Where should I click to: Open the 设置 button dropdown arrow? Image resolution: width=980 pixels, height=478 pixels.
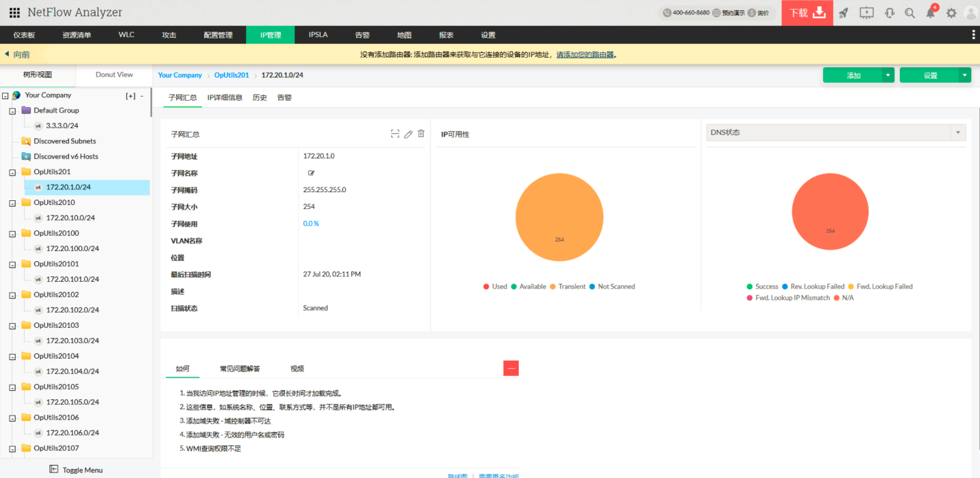[x=965, y=75]
